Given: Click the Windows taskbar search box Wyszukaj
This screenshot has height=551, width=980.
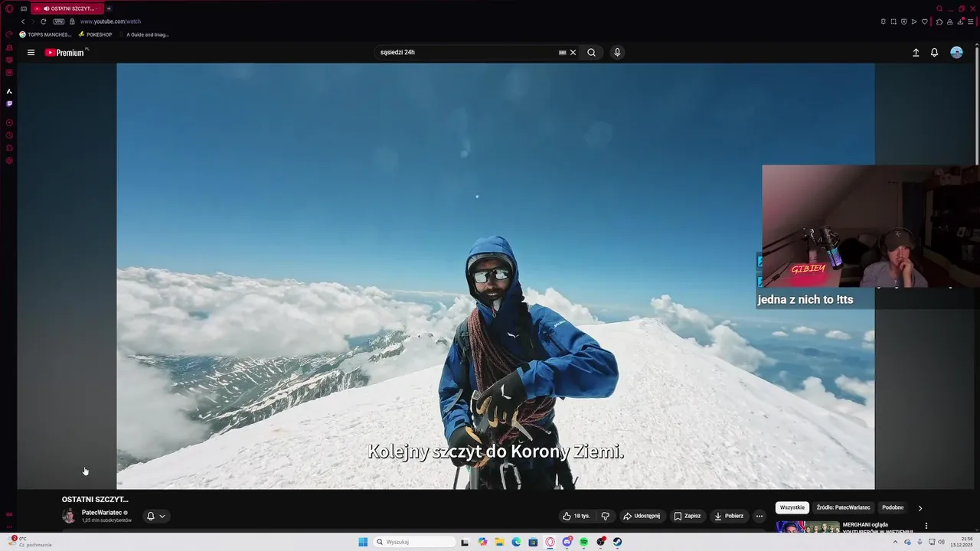Looking at the screenshot, I should coord(414,542).
